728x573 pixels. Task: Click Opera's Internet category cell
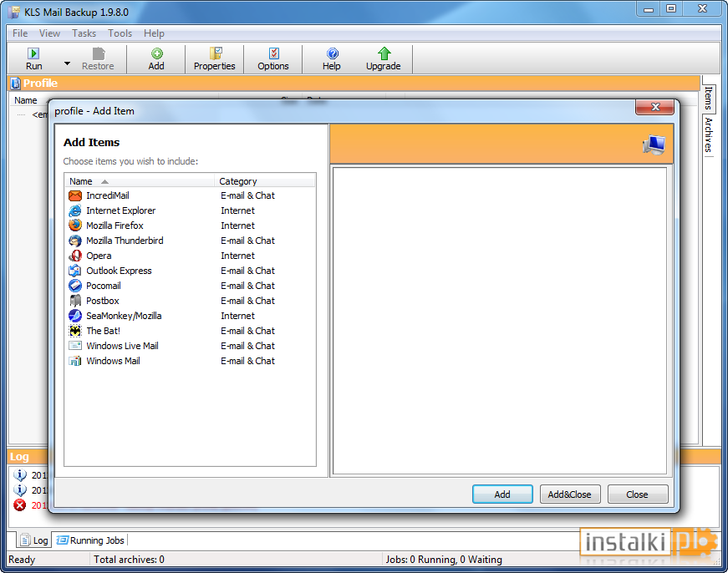[237, 256]
